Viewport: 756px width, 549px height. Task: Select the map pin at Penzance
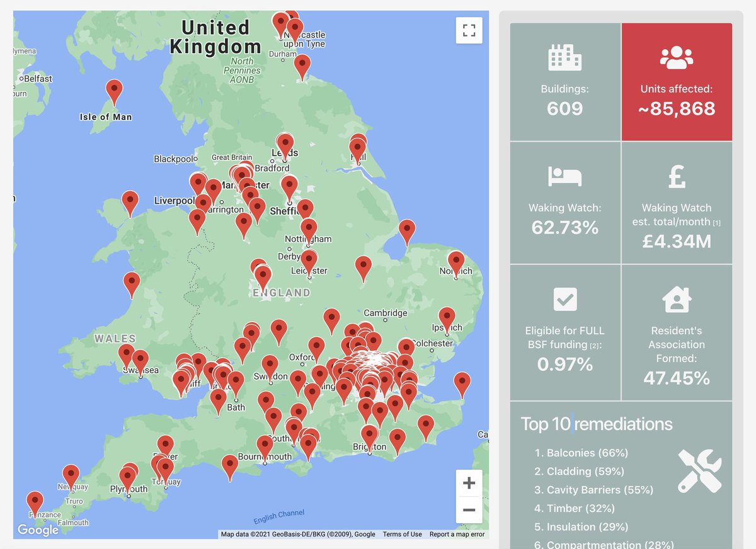[35, 505]
